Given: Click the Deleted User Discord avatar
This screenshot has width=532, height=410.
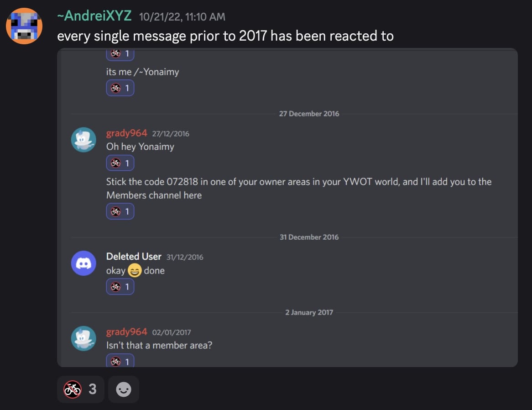Looking at the screenshot, I should [83, 263].
